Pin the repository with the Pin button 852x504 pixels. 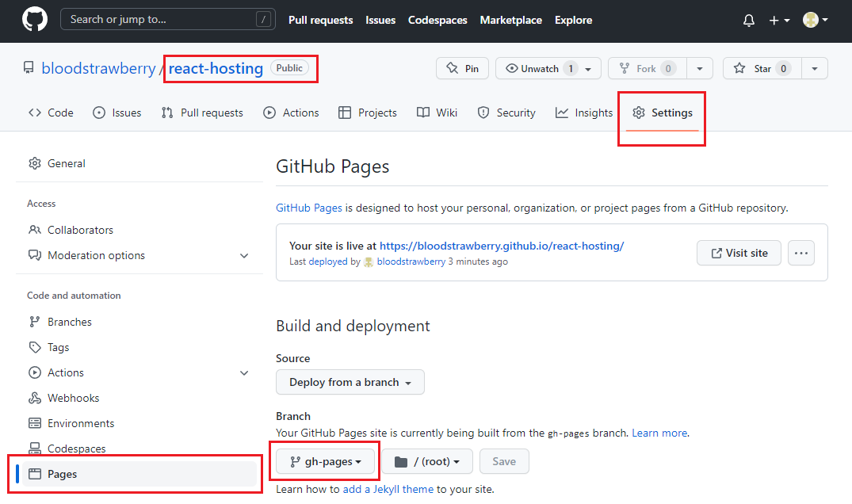(x=462, y=68)
